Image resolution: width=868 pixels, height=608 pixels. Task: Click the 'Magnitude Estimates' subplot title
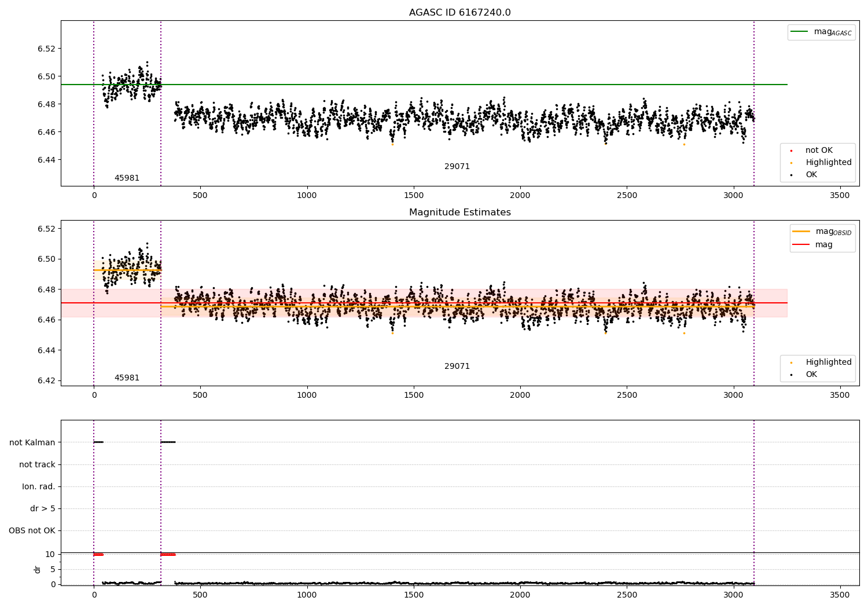pos(459,213)
